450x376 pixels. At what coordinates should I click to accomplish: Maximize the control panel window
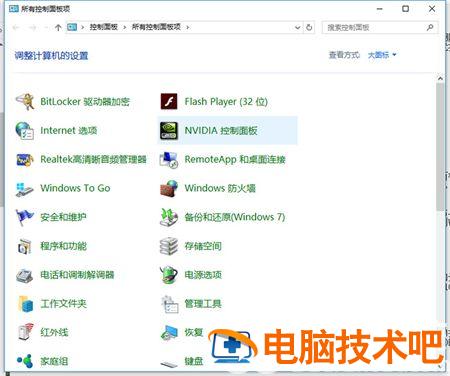(405, 9)
